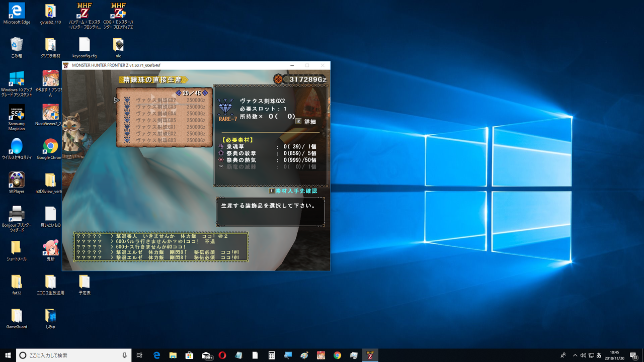Open Opera browser from the taskbar
Image resolution: width=644 pixels, height=362 pixels.
tap(222, 355)
